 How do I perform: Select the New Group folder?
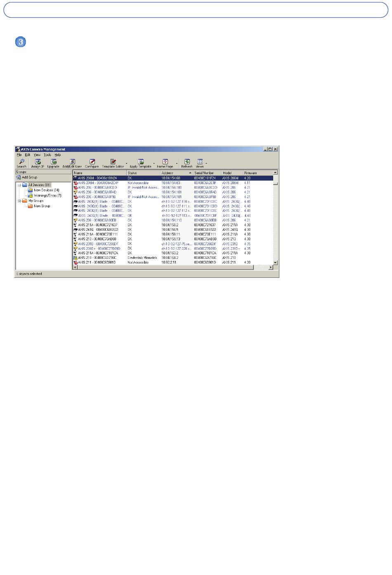tap(42, 206)
